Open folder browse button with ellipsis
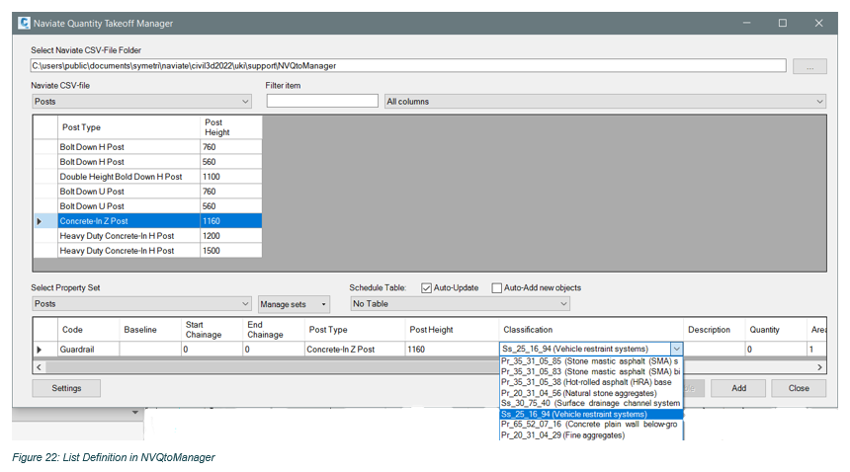 coord(809,66)
